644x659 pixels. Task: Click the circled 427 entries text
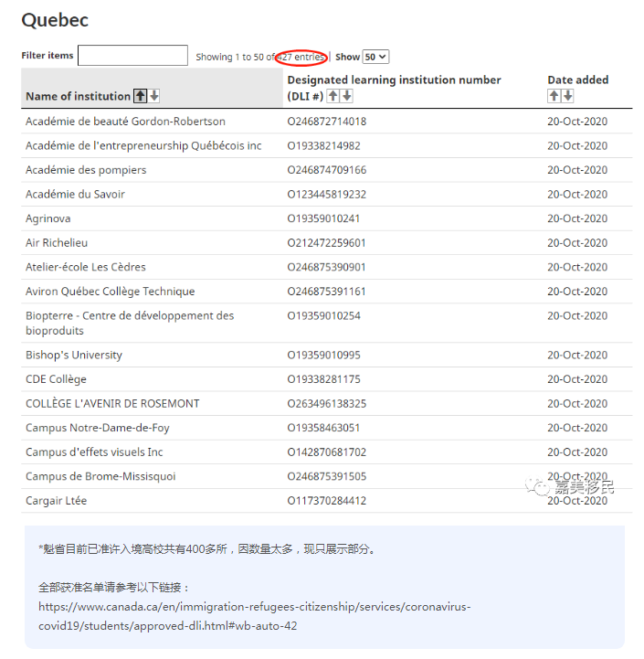(x=301, y=57)
